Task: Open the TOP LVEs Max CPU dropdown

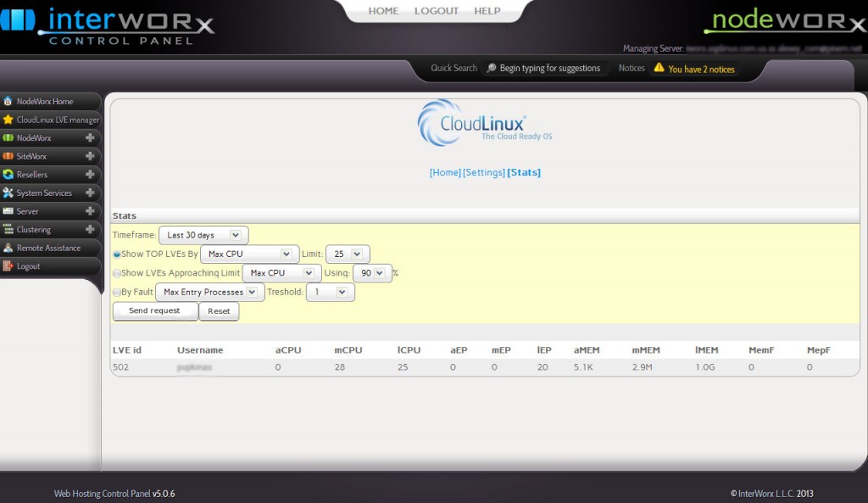Action: (x=249, y=254)
